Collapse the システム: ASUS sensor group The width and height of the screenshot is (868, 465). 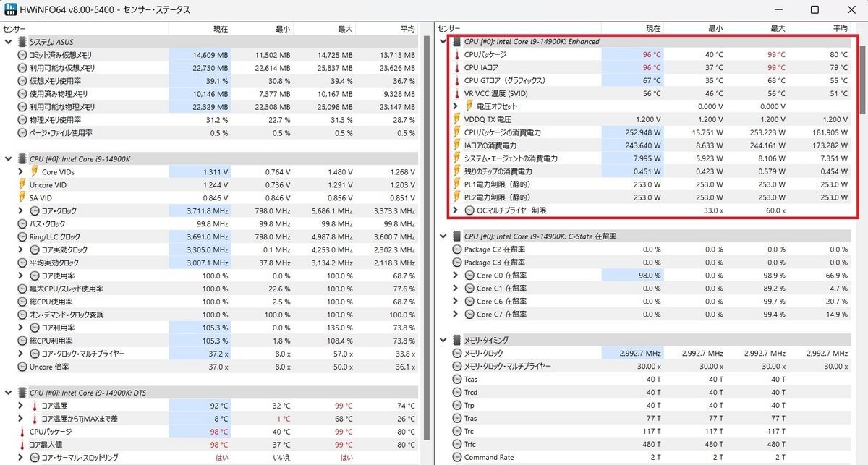point(9,42)
